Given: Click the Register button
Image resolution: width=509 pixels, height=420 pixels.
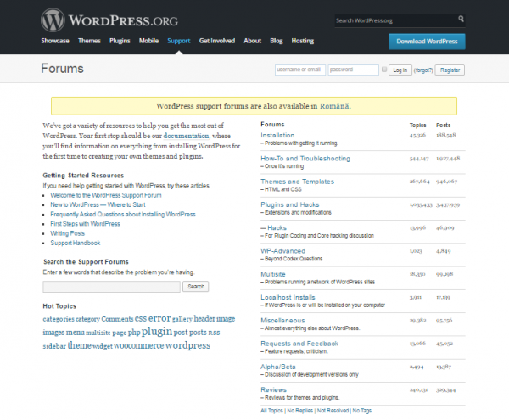Looking at the screenshot, I should coord(450,70).
